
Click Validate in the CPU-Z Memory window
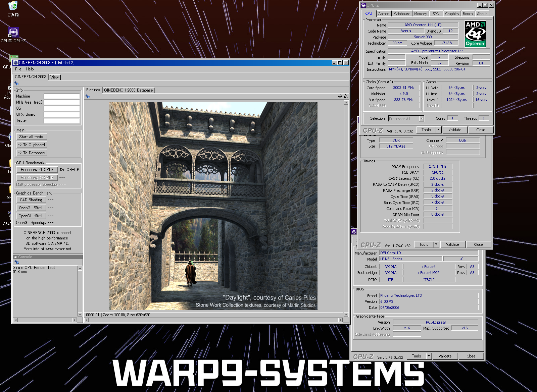(x=452, y=244)
